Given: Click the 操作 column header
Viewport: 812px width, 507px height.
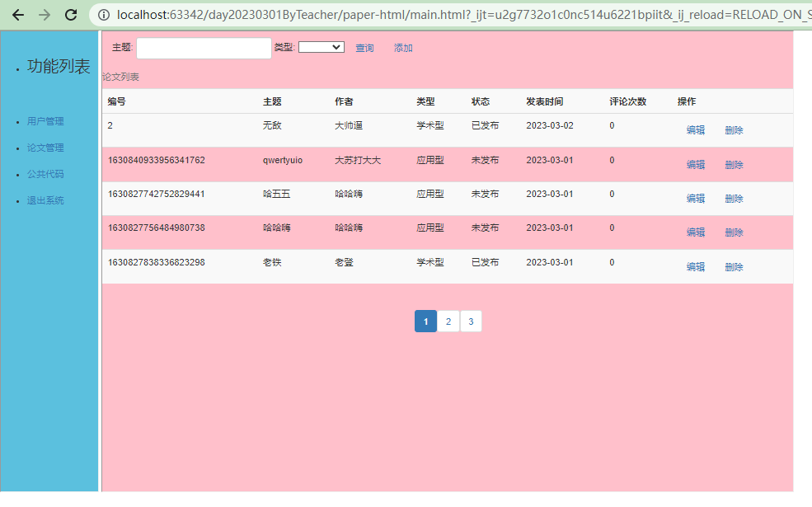Looking at the screenshot, I should click(x=687, y=101).
